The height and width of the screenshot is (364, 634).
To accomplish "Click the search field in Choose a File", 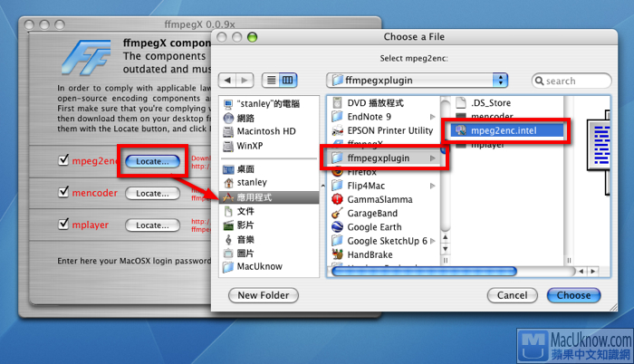I will point(572,81).
